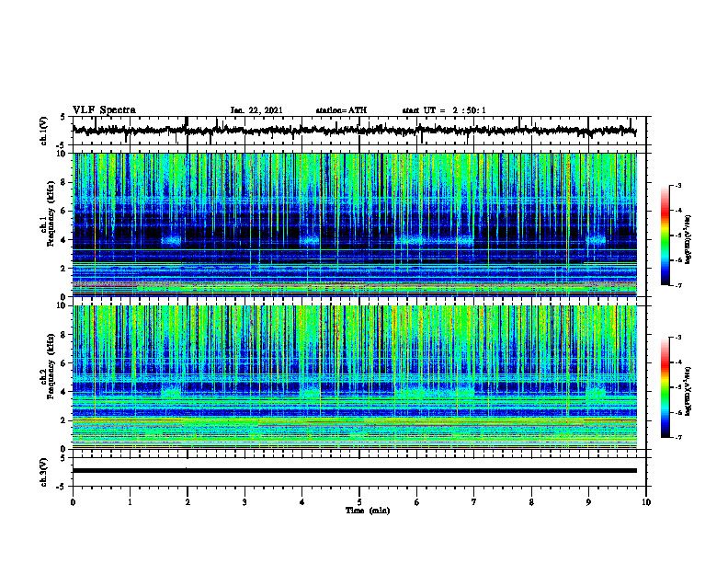Click the "ch.3(V)" axis label
Screen dimensions: 728x563
coord(44,472)
